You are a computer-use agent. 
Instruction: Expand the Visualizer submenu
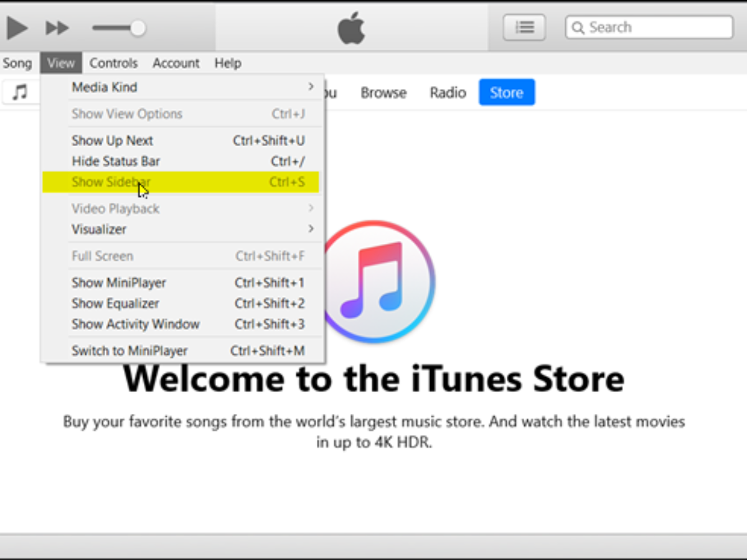click(182, 229)
